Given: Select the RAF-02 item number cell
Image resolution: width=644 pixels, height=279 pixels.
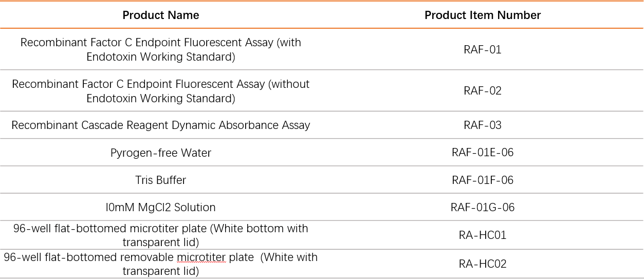Looking at the screenshot, I should 483,91.
